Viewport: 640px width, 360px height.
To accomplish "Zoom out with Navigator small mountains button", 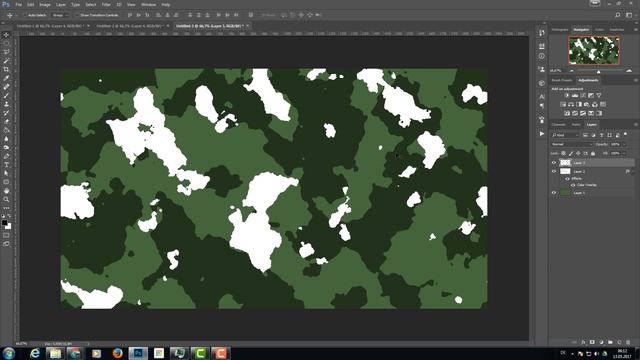I will coord(571,71).
